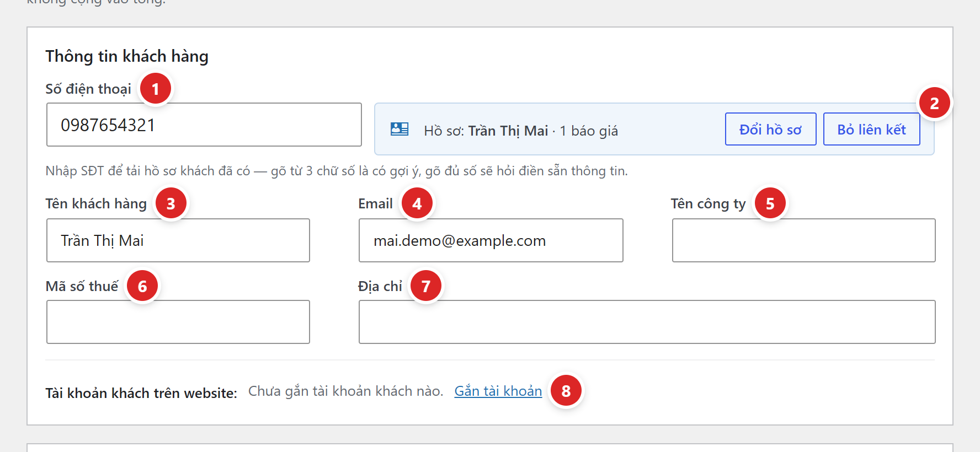Focus the empty Tên công ty field
This screenshot has width=980, height=452.
(x=804, y=240)
